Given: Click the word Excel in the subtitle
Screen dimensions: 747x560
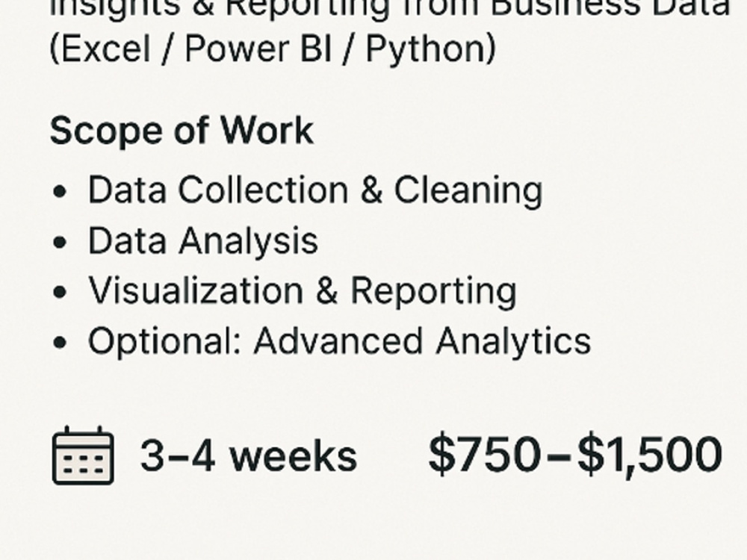Looking at the screenshot, I should pyautogui.click(x=106, y=49).
